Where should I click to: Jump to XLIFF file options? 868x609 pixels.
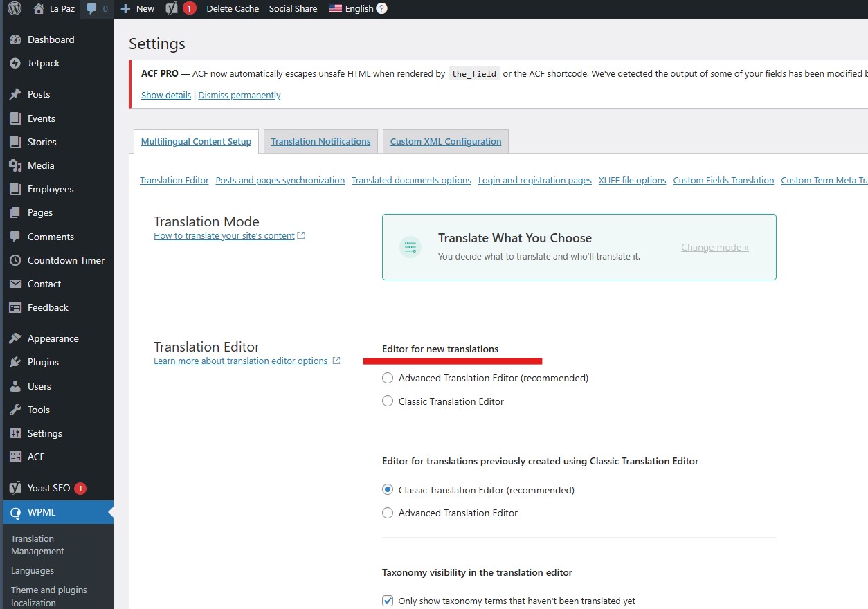(633, 181)
